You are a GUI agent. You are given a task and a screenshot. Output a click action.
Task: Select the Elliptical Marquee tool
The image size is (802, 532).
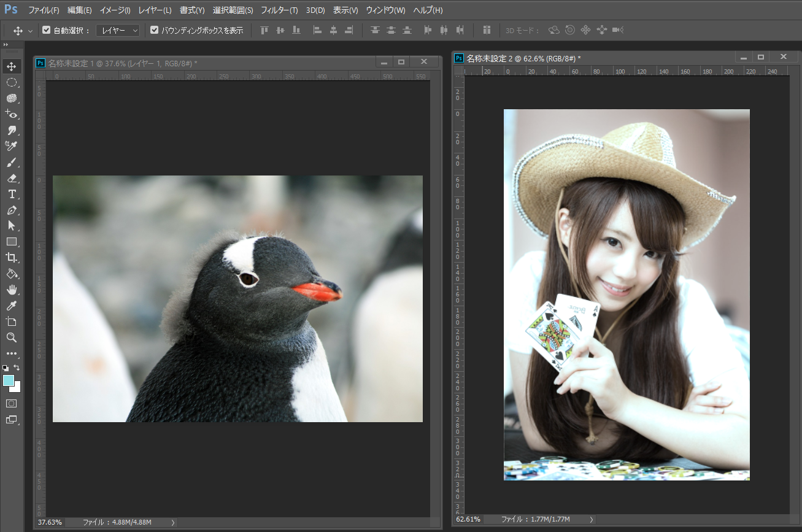[12, 82]
